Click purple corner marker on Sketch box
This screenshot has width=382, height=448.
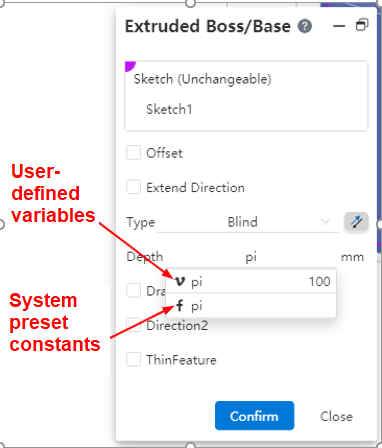130,66
